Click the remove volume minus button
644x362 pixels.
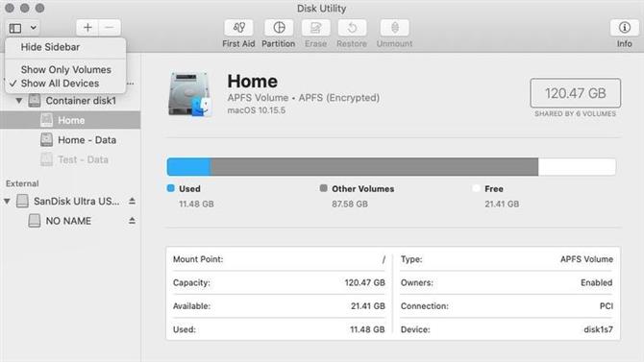110,28
